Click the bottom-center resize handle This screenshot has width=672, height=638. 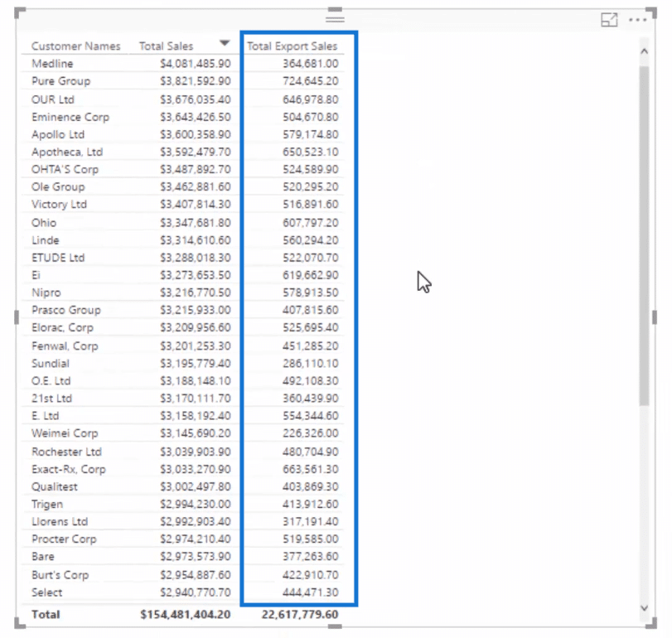[335, 627]
